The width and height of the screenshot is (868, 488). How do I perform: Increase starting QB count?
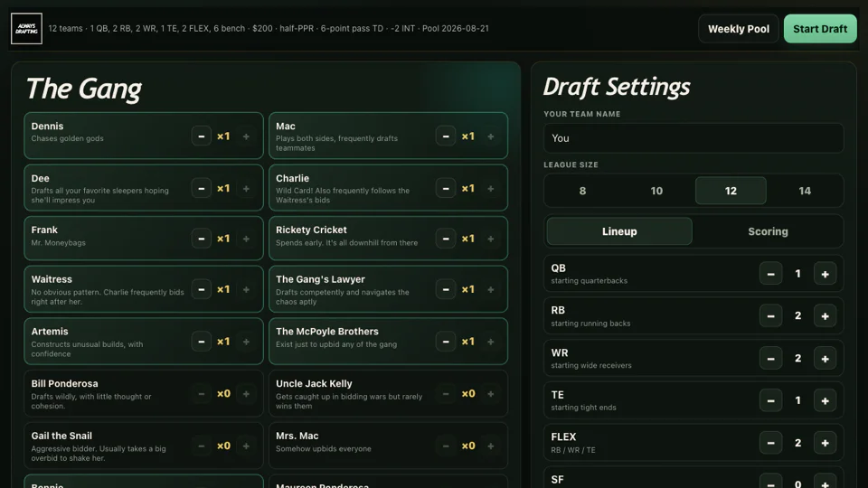point(825,274)
